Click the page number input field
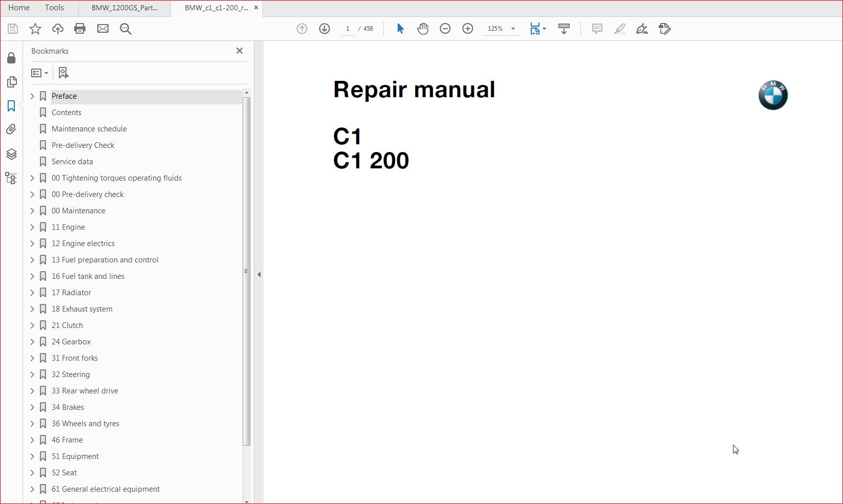The height and width of the screenshot is (504, 843). coord(348,29)
